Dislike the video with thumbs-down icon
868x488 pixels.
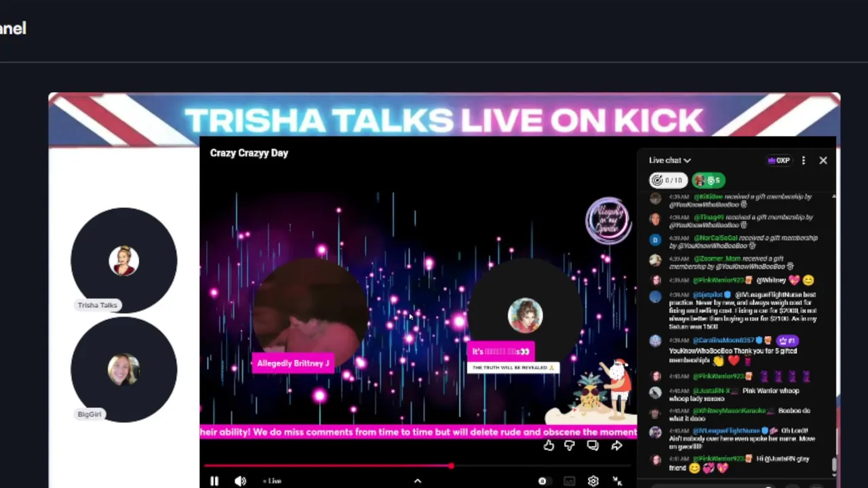570,445
